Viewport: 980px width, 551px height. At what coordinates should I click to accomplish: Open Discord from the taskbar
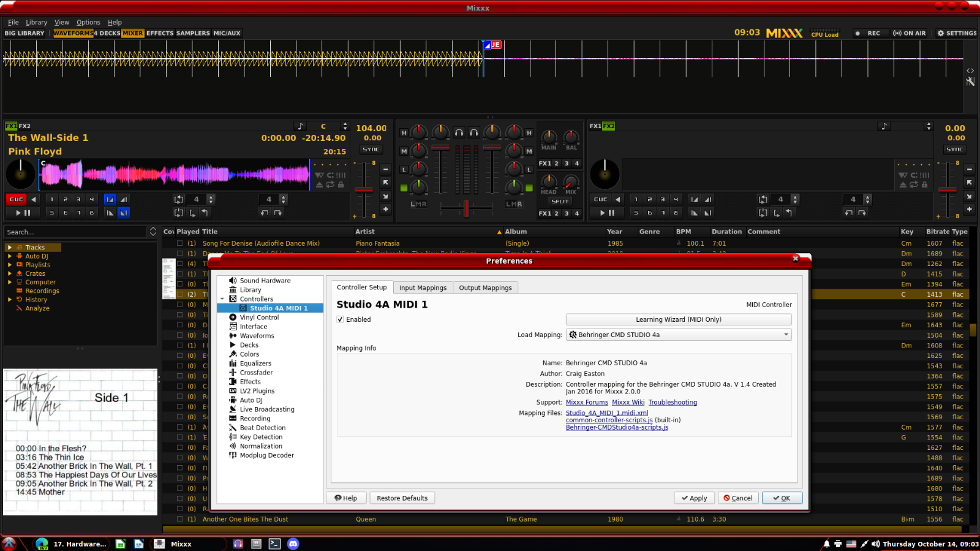[x=293, y=544]
